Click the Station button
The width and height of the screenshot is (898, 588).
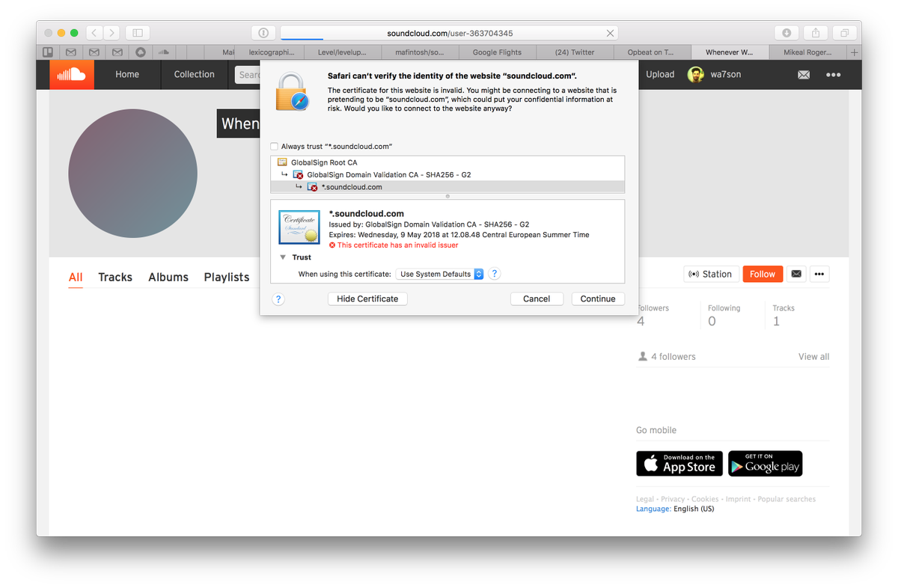click(712, 274)
